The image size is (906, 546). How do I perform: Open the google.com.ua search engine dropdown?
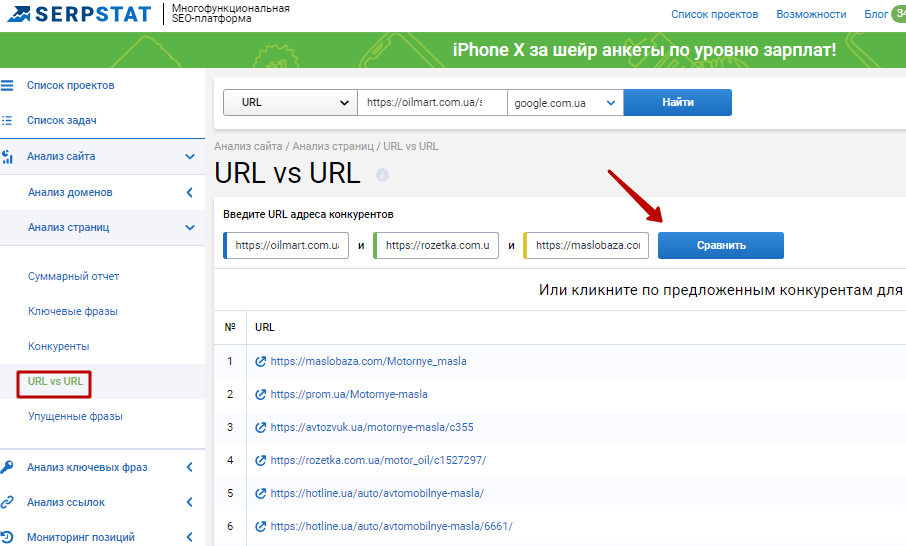tap(565, 102)
